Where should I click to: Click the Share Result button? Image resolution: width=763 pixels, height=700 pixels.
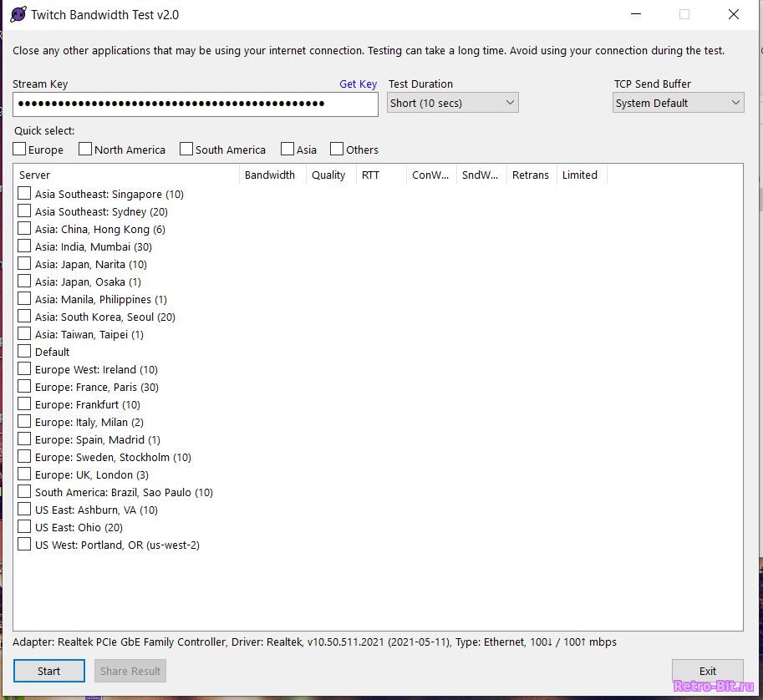tap(130, 671)
